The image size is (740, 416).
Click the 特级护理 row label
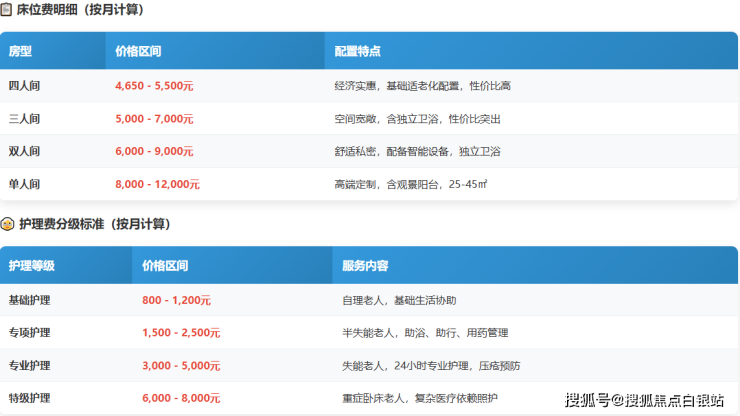coord(29,398)
